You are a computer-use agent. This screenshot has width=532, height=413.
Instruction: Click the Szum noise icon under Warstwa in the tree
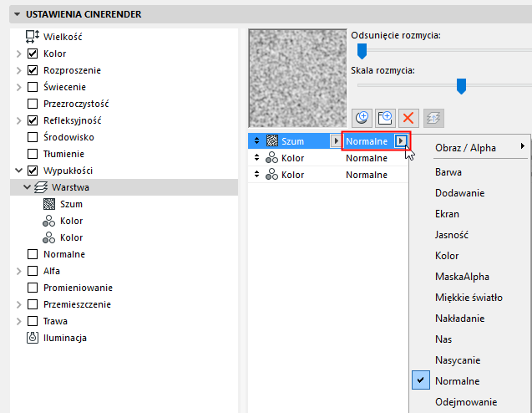pos(49,204)
